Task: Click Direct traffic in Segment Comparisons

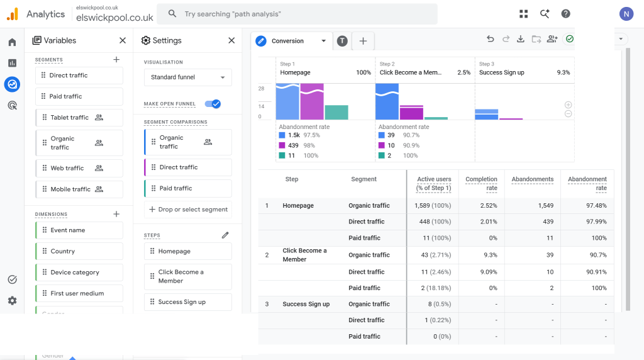Action: coord(188,167)
